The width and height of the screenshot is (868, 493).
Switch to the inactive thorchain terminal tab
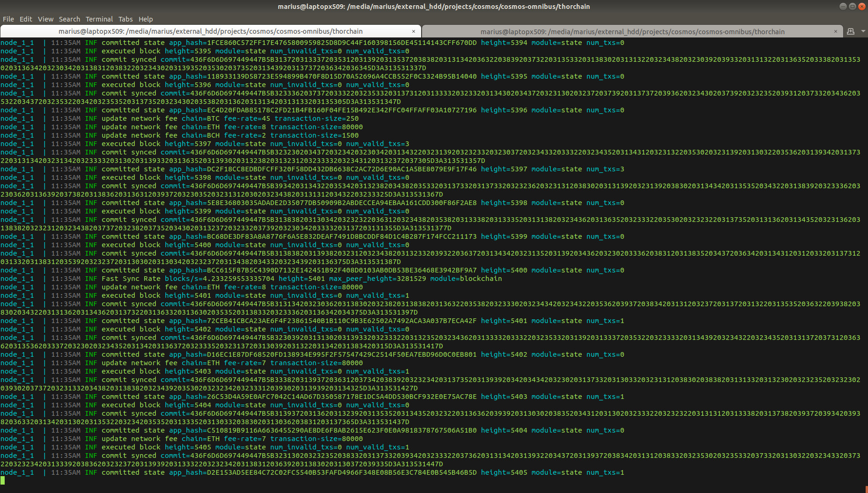tap(632, 31)
